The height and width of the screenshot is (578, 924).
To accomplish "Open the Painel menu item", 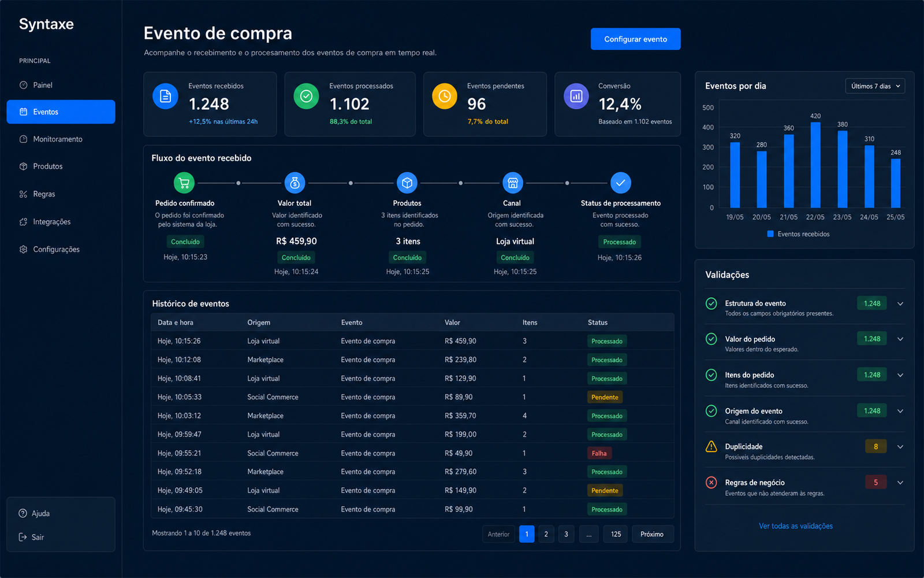I will 61,85.
